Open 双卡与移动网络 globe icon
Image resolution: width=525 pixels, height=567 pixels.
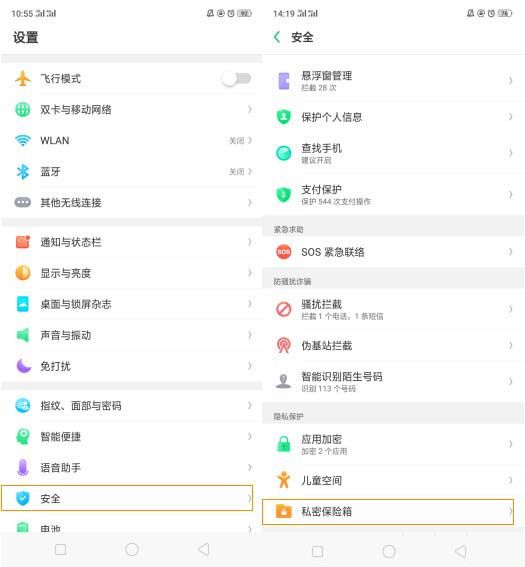(x=23, y=110)
